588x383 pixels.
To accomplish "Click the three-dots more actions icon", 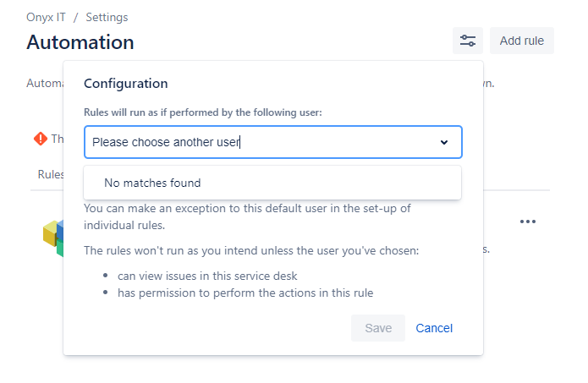I will coord(528,222).
